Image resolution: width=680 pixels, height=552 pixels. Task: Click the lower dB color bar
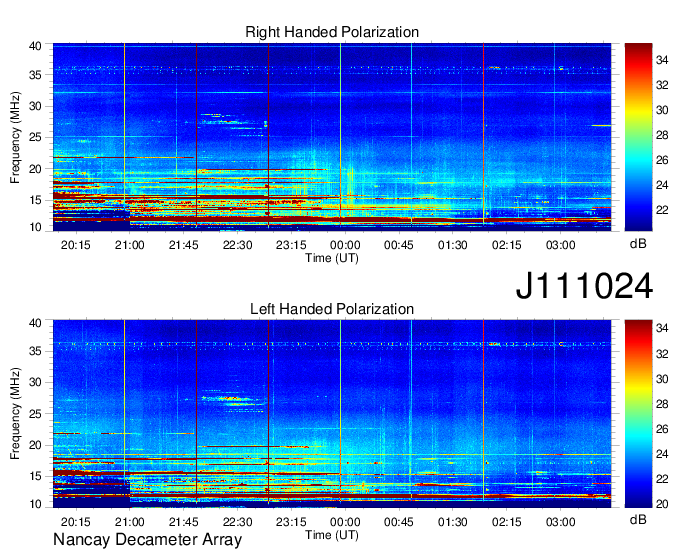point(638,414)
